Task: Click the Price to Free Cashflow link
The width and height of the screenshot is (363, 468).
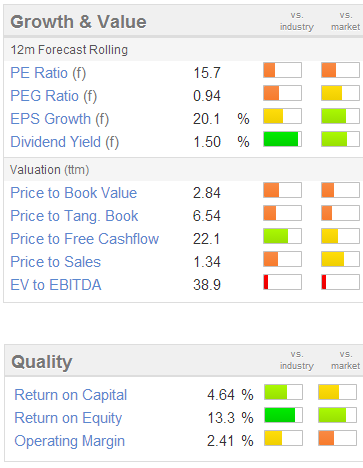Action: (85, 239)
